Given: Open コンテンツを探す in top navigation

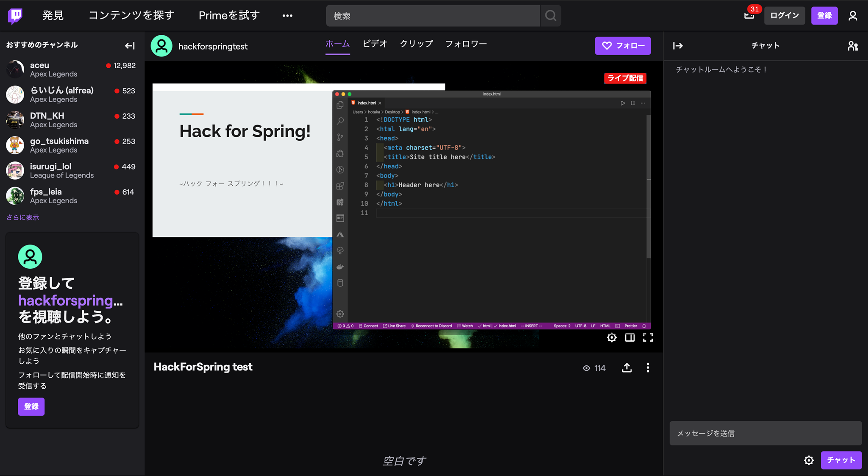Looking at the screenshot, I should point(131,16).
